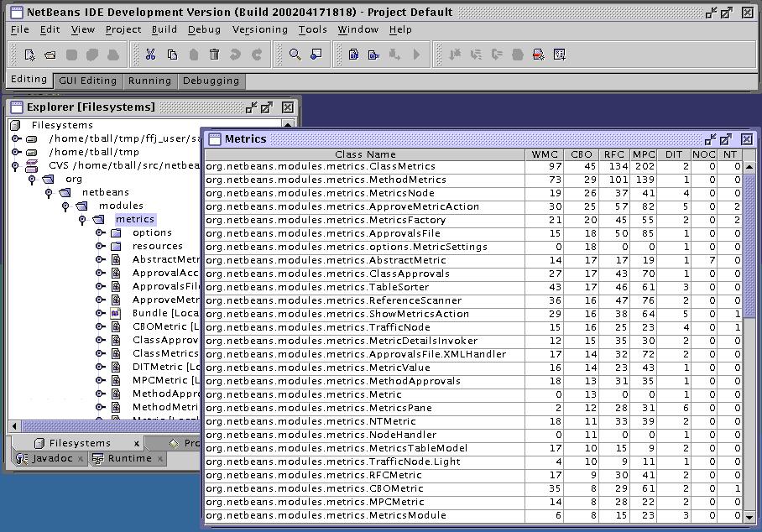This screenshot has height=532, width=762.
Task: Expand the options folder node
Action: click(100, 232)
